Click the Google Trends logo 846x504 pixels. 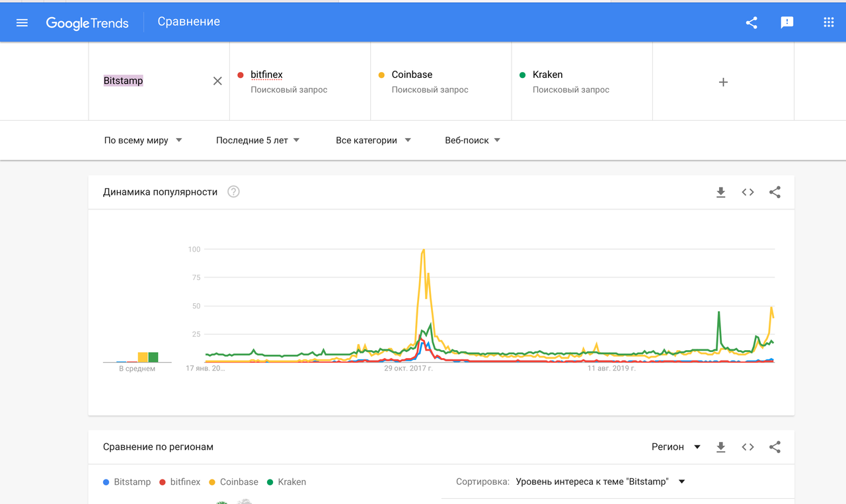(x=87, y=22)
